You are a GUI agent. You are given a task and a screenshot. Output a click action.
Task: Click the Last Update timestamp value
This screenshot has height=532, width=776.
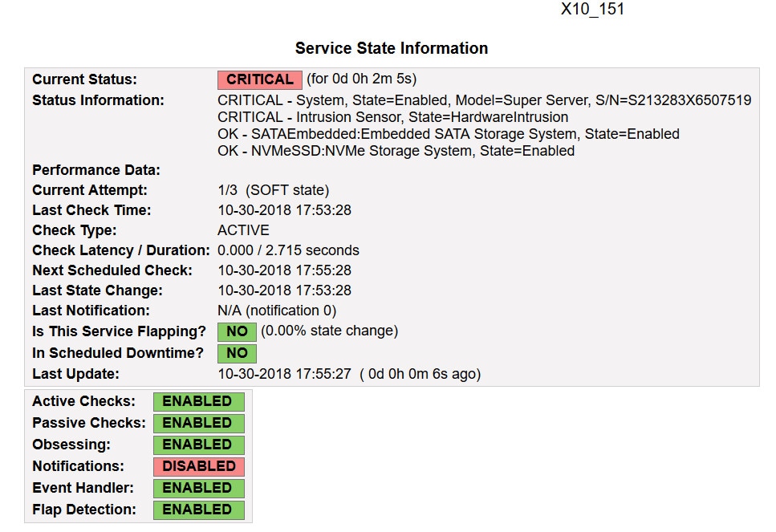(284, 374)
